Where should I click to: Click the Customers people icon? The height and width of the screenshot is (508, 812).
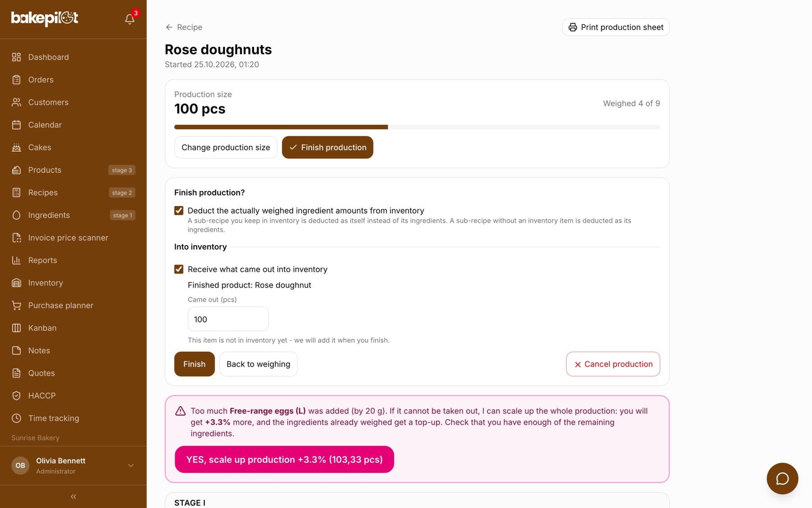16,102
